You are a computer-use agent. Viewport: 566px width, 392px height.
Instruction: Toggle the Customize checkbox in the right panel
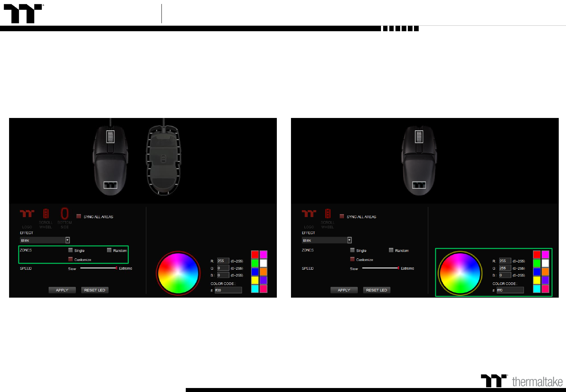[352, 259]
